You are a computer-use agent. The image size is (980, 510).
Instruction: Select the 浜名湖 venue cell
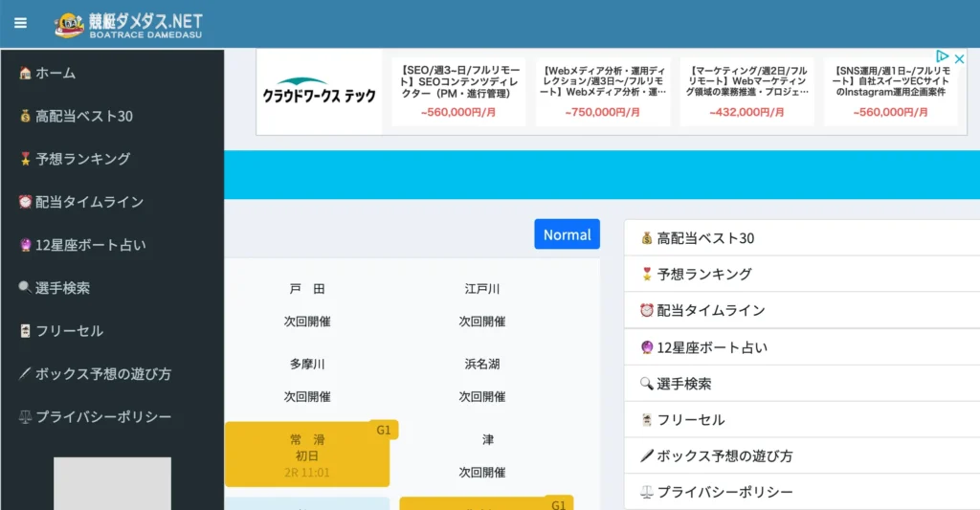(482, 380)
